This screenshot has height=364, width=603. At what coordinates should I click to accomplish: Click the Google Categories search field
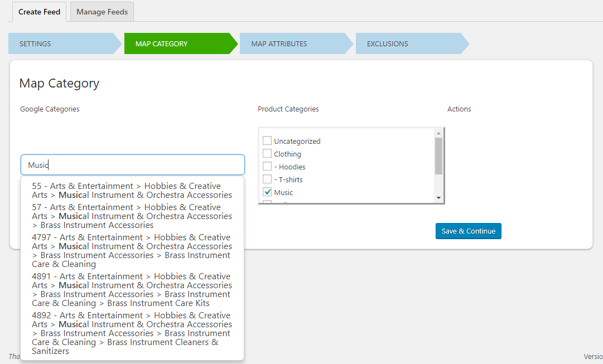[x=133, y=165]
